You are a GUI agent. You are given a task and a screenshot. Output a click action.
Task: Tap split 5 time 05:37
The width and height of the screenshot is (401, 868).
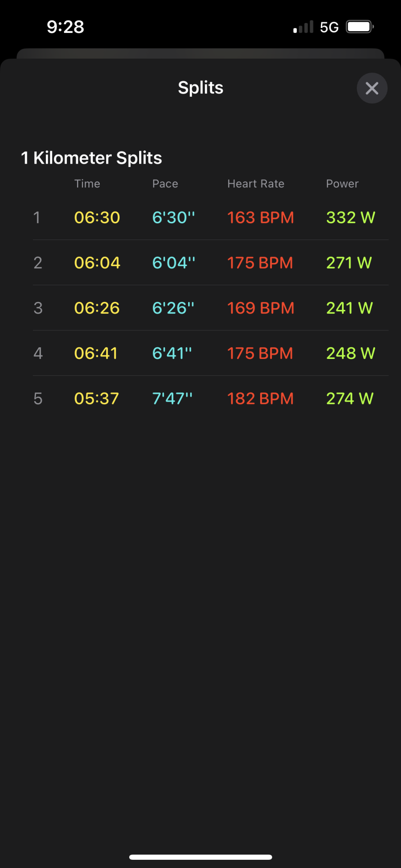click(96, 398)
